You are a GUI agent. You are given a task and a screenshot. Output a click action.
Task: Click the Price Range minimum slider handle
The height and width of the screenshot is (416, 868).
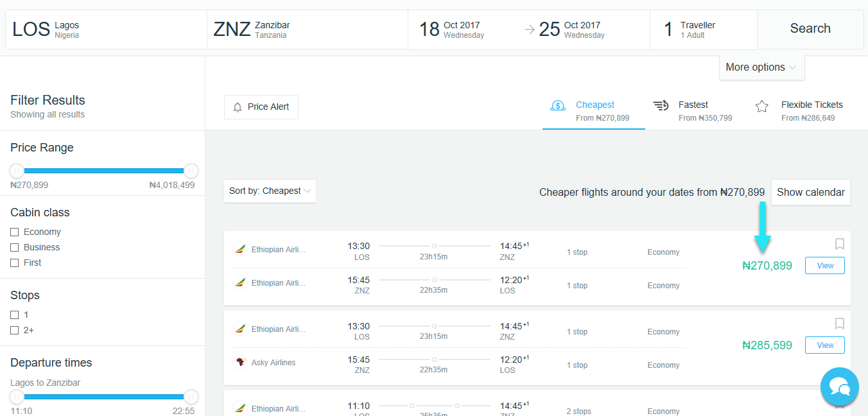pyautogui.click(x=17, y=171)
